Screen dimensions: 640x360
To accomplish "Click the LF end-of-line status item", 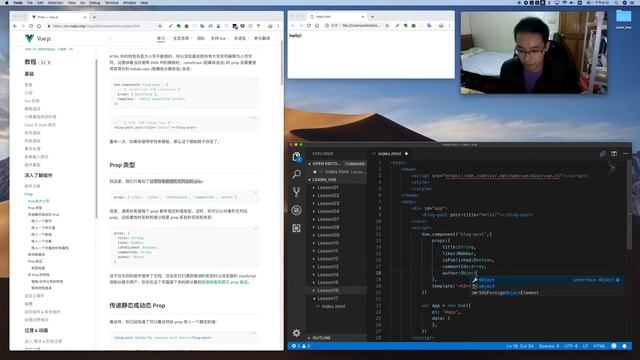I will coord(585,346).
